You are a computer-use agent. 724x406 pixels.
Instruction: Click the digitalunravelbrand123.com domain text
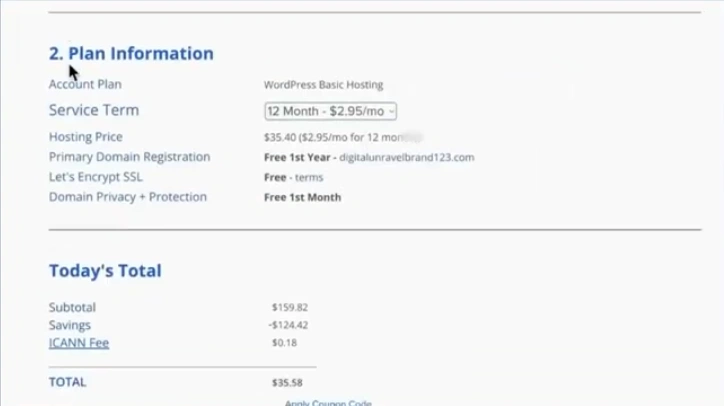click(x=406, y=157)
